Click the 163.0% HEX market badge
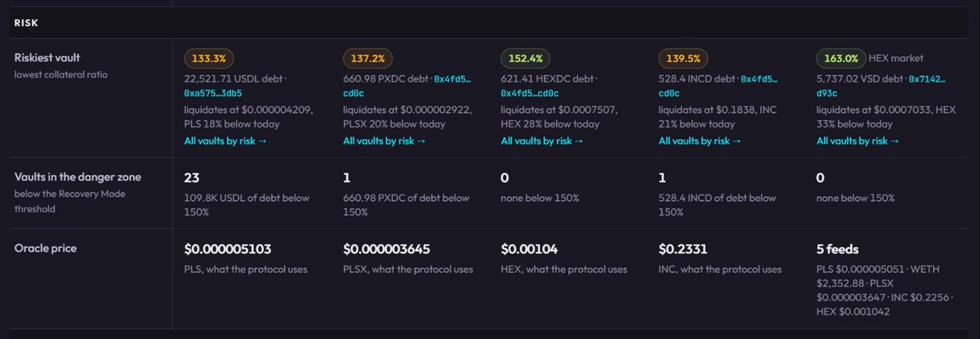980x339 pixels. (841, 59)
